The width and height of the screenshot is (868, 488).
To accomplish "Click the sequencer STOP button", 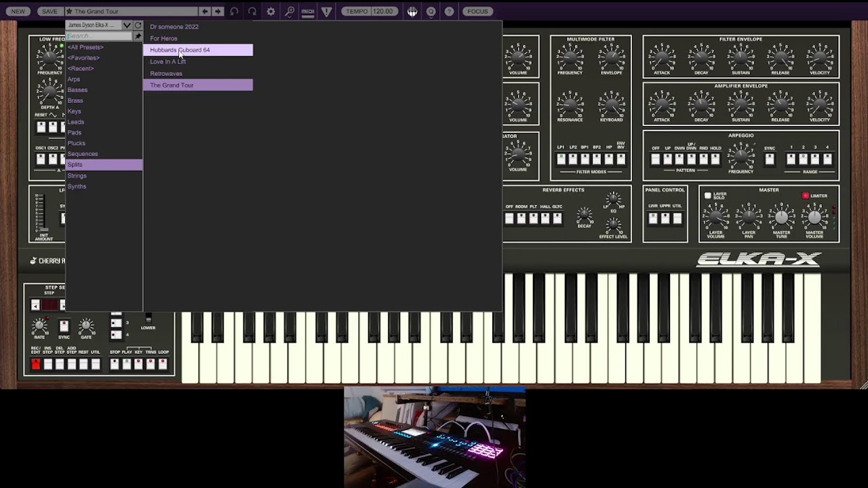I will click(115, 364).
